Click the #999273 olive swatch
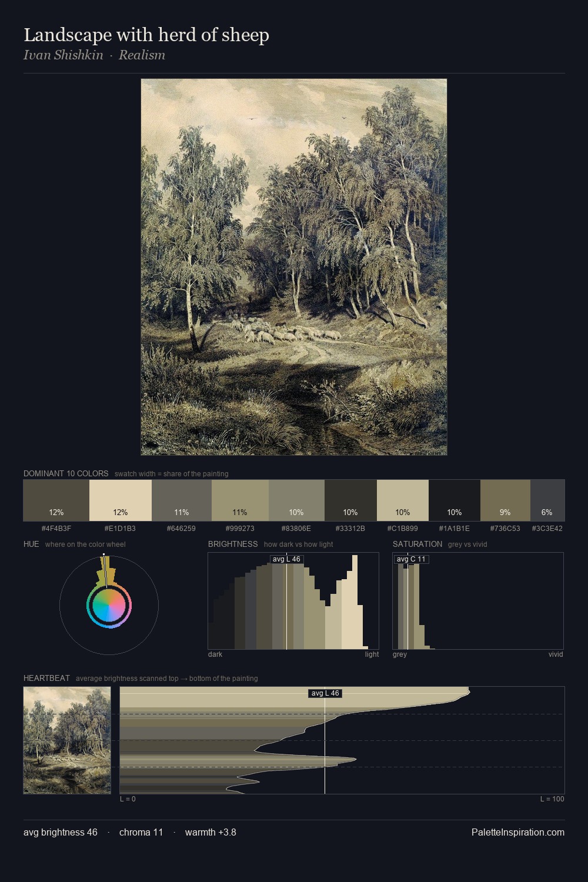 coord(240,500)
